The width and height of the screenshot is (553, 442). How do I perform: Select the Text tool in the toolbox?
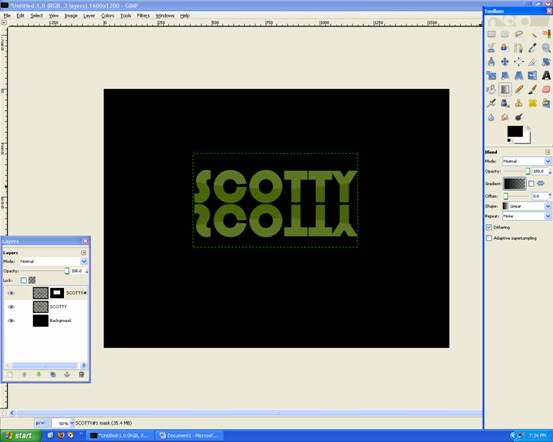pyautogui.click(x=546, y=75)
